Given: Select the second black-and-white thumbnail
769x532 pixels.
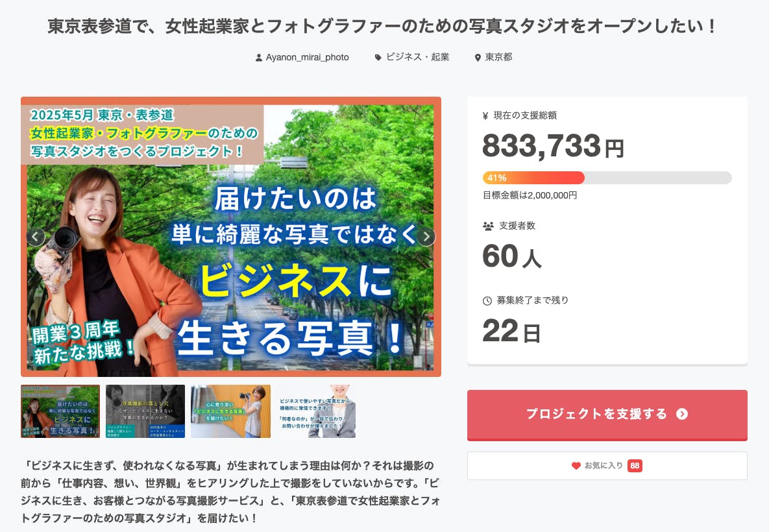Looking at the screenshot, I should pos(145,411).
